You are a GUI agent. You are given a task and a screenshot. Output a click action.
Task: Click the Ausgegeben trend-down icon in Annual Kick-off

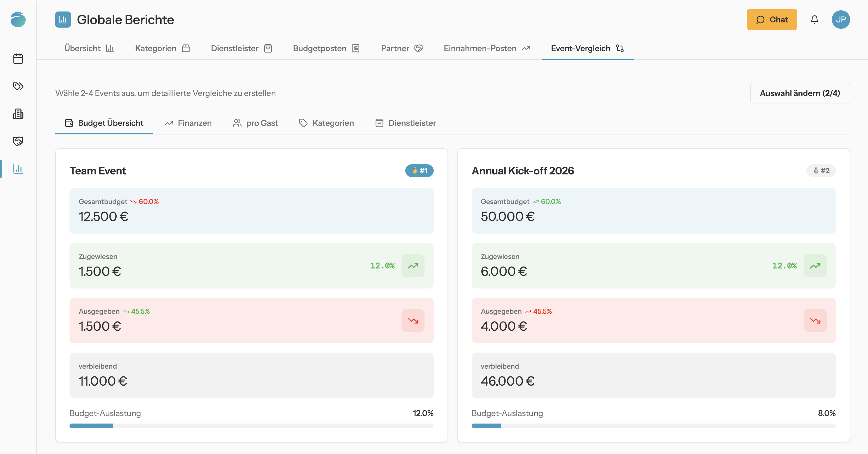(x=815, y=321)
